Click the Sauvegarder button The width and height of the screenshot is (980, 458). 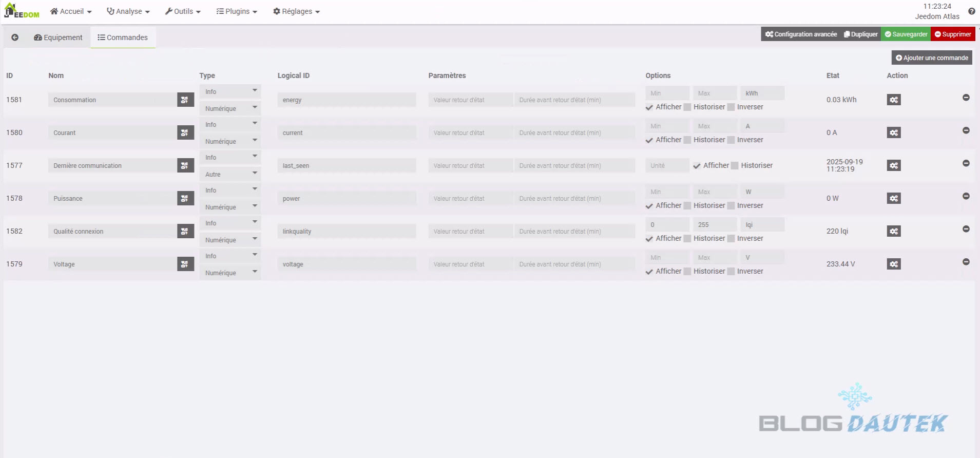point(906,34)
